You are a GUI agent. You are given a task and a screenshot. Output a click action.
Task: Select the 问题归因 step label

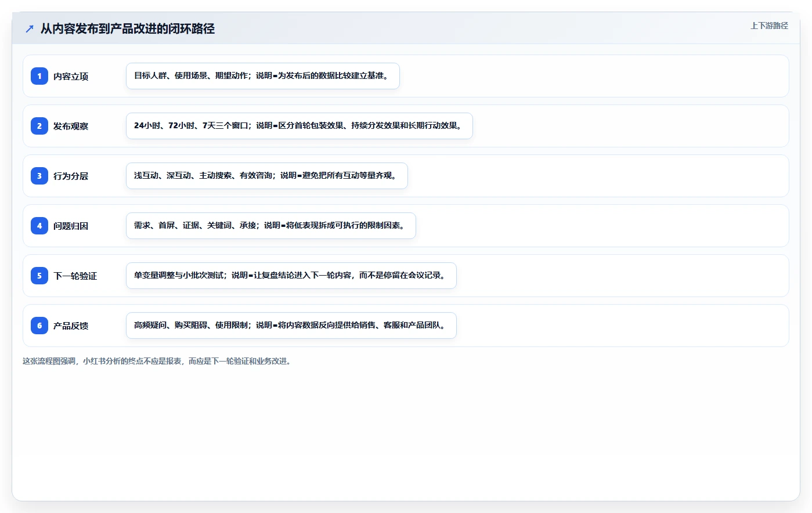click(x=71, y=226)
